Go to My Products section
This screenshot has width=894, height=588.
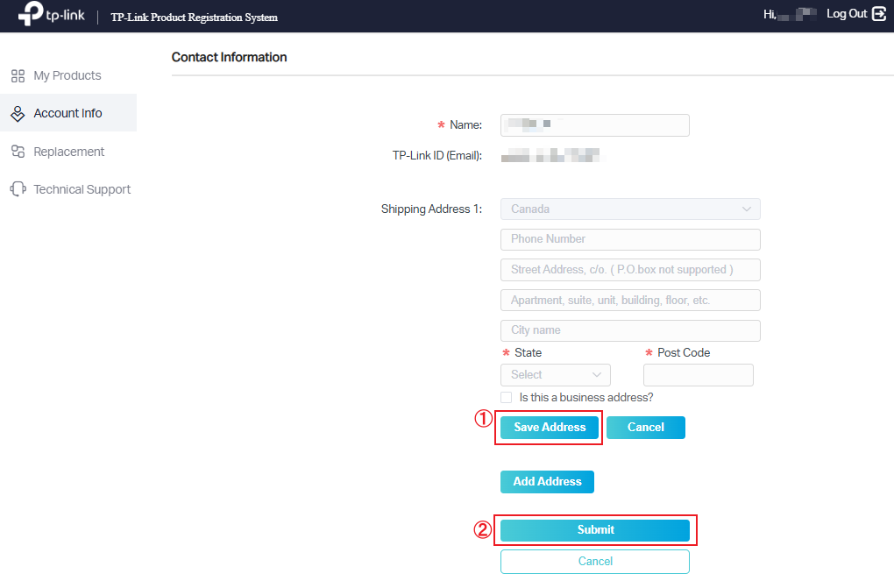[67, 75]
